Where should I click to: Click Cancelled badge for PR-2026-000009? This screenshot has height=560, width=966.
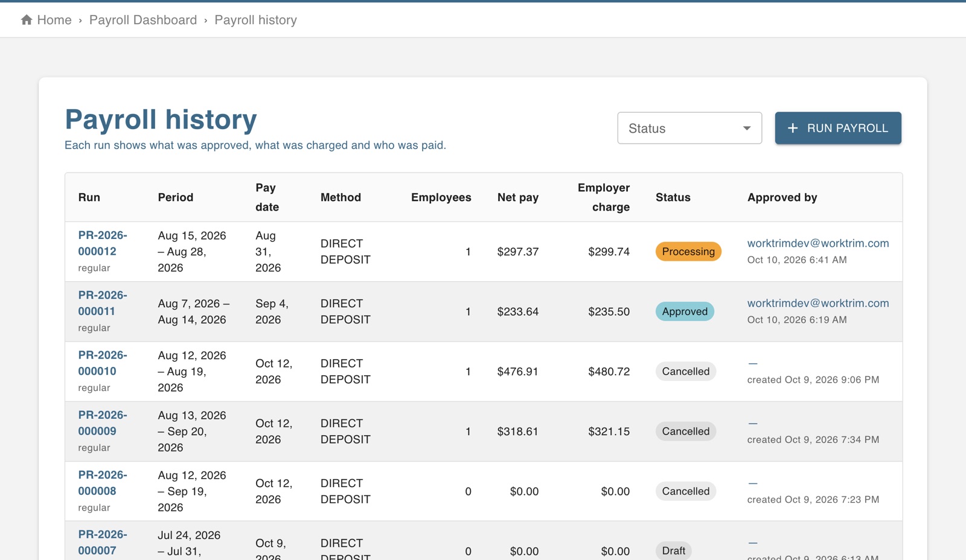point(686,431)
